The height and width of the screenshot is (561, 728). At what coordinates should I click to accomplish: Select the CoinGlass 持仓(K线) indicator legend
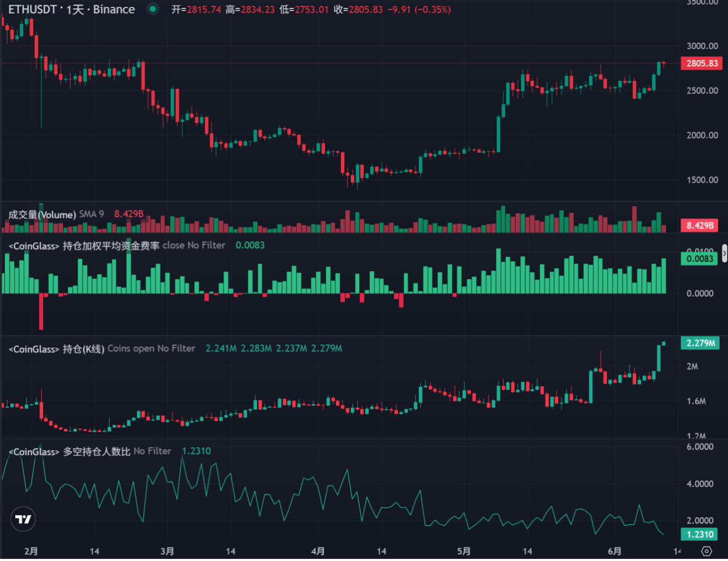56,349
